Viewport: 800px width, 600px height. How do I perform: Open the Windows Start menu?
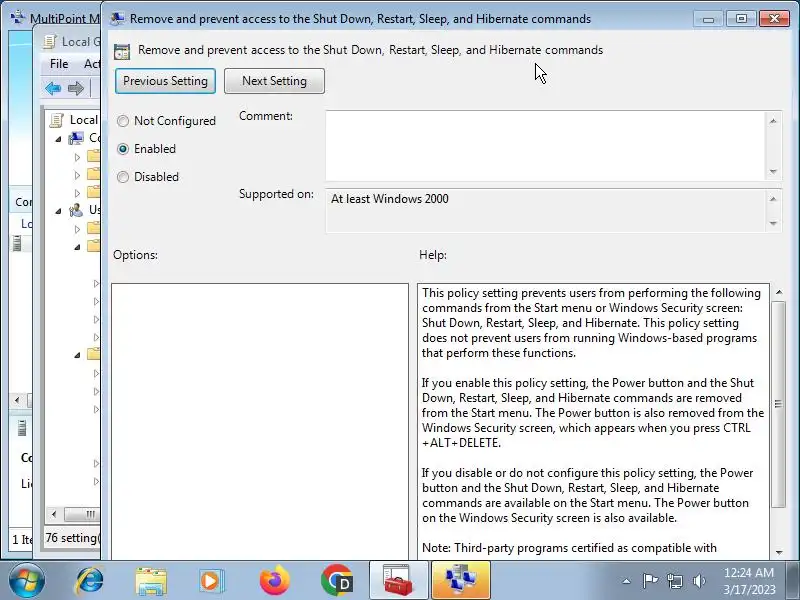26,581
